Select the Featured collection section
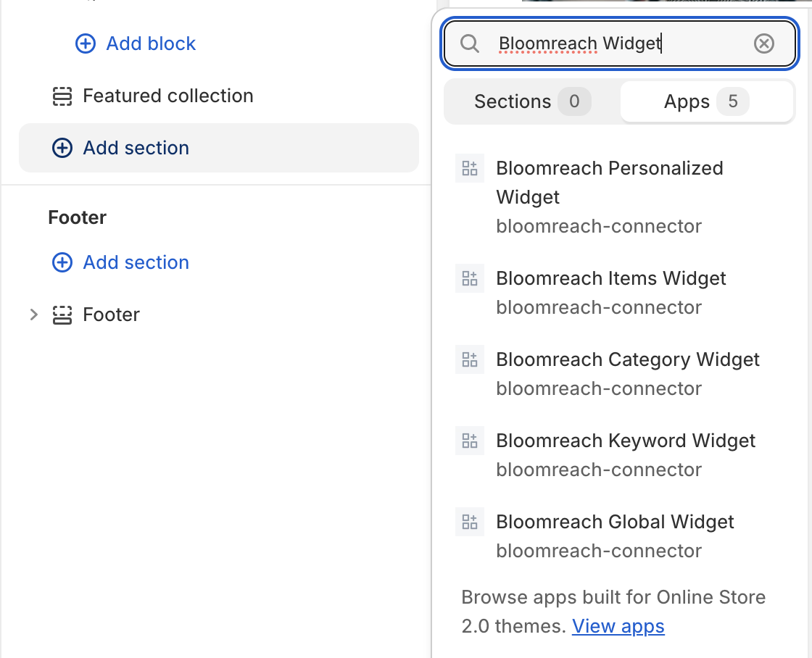 (167, 96)
